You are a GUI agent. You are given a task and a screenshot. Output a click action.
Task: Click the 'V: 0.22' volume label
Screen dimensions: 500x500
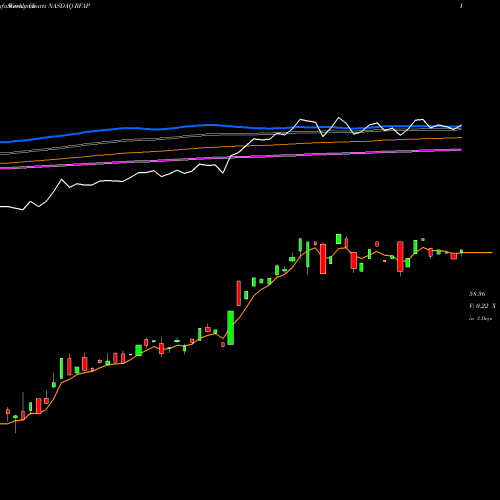tap(479, 306)
